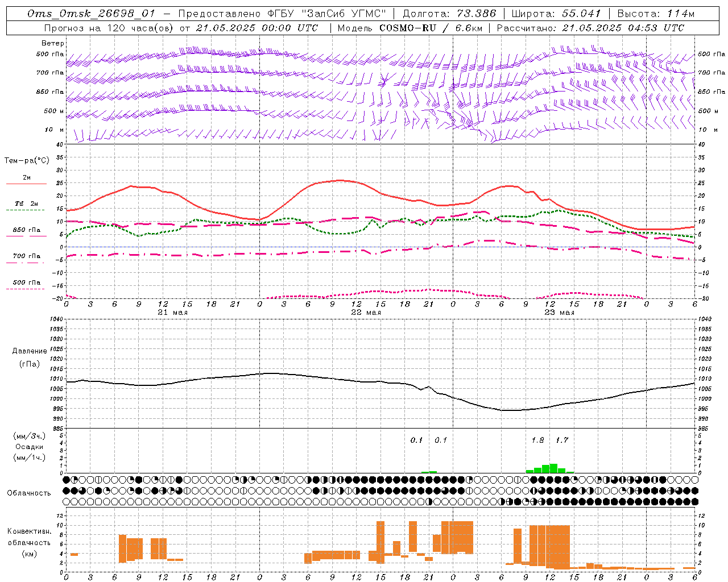Click the "Давление" pressure panel label
This screenshot has height=582, width=728.
(30, 351)
